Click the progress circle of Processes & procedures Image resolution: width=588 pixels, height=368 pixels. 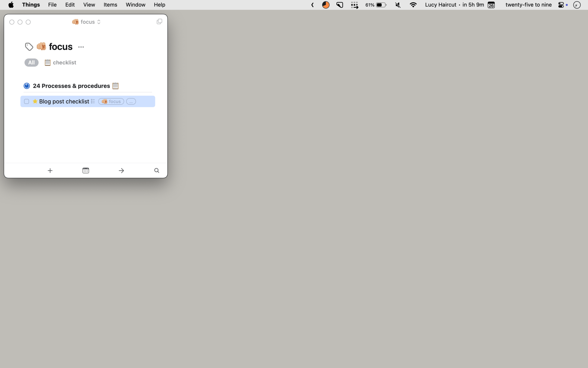[26, 86]
